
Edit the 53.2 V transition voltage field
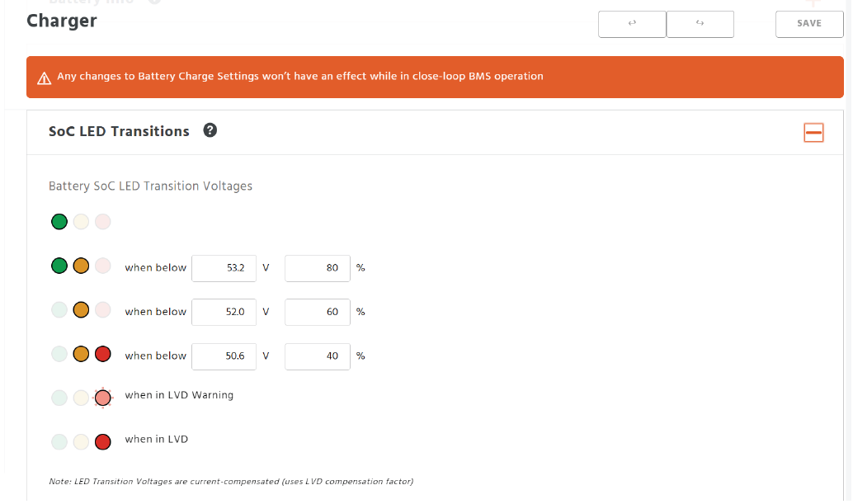(x=224, y=268)
